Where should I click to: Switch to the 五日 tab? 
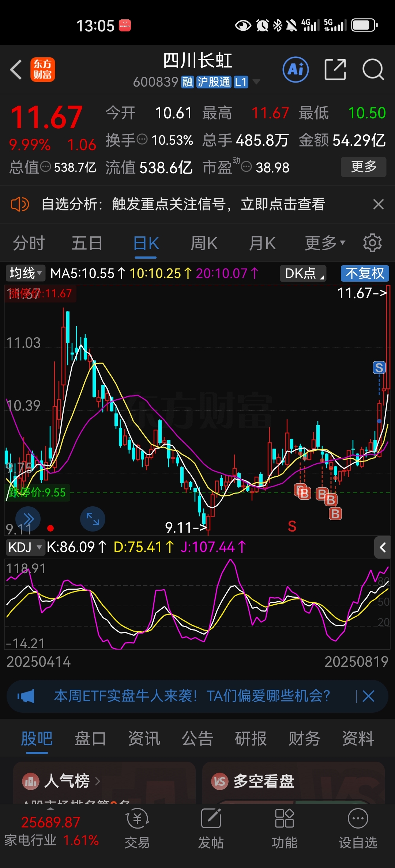[x=87, y=243]
